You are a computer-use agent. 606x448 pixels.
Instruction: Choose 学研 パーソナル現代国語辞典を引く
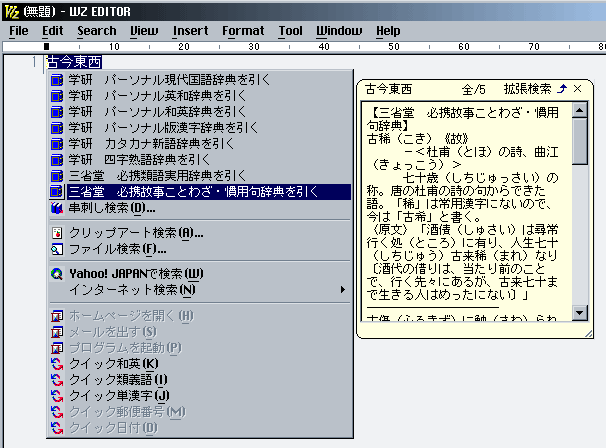[x=200, y=80]
